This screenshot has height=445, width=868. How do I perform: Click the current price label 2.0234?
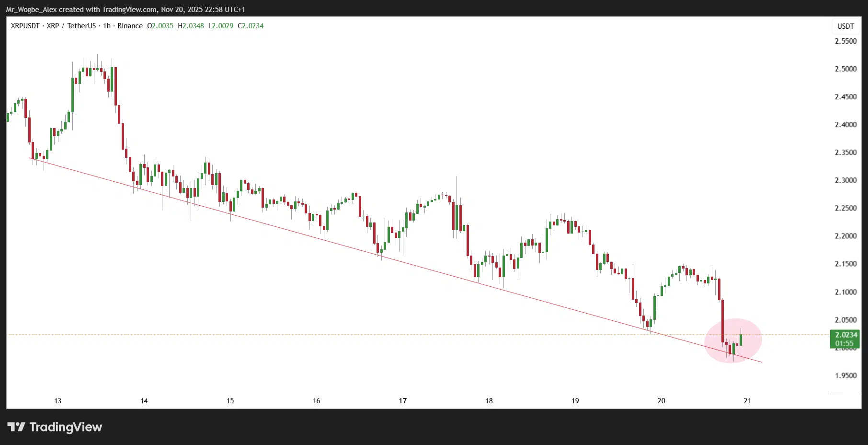tap(845, 335)
